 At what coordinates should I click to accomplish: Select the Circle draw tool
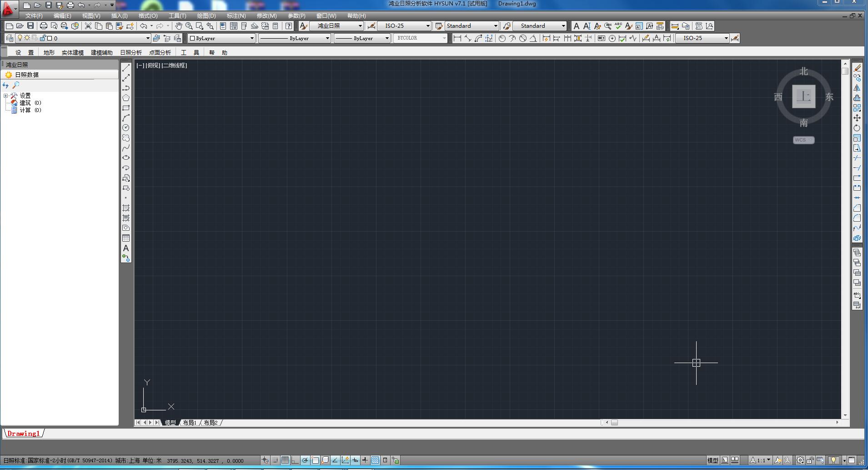(x=126, y=128)
